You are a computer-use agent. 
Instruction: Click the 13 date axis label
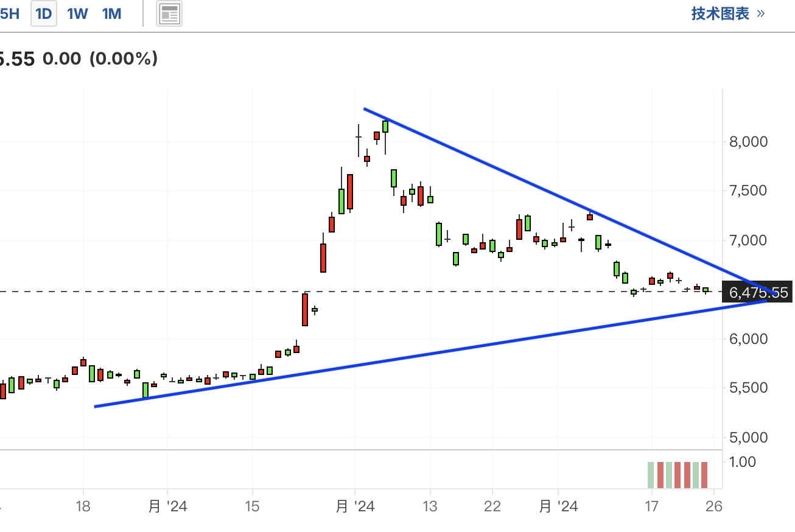pyautogui.click(x=430, y=506)
